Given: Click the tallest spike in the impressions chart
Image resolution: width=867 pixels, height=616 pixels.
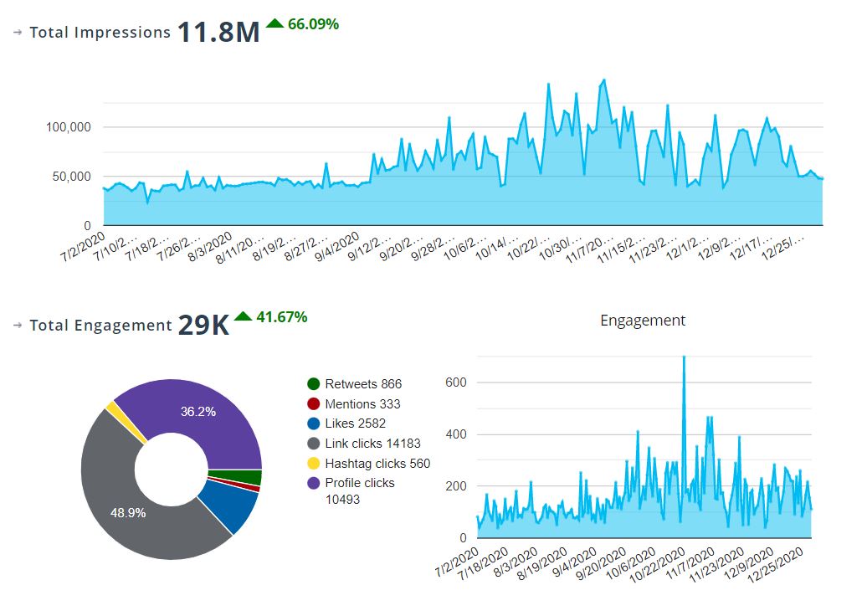Looking at the screenshot, I should click(x=604, y=80).
